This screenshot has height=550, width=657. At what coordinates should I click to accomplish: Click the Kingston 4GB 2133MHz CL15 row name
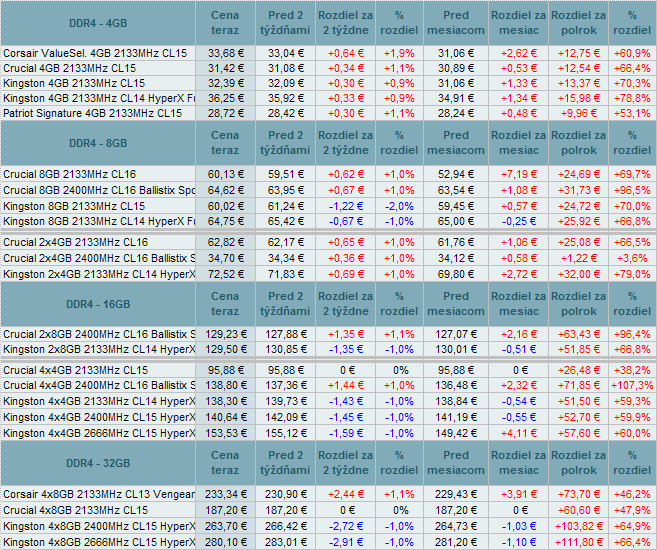pyautogui.click(x=74, y=83)
